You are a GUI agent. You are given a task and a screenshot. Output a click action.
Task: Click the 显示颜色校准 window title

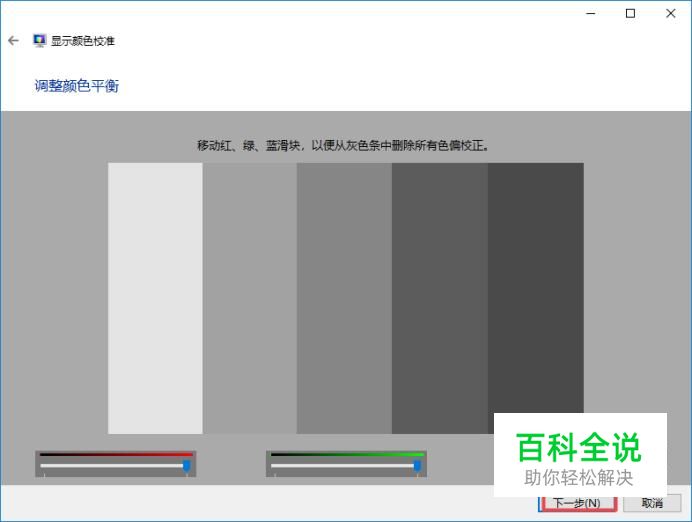pyautogui.click(x=83, y=41)
